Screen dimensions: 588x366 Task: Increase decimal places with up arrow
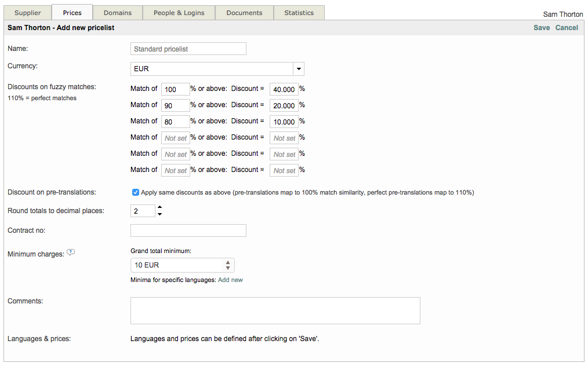[159, 207]
